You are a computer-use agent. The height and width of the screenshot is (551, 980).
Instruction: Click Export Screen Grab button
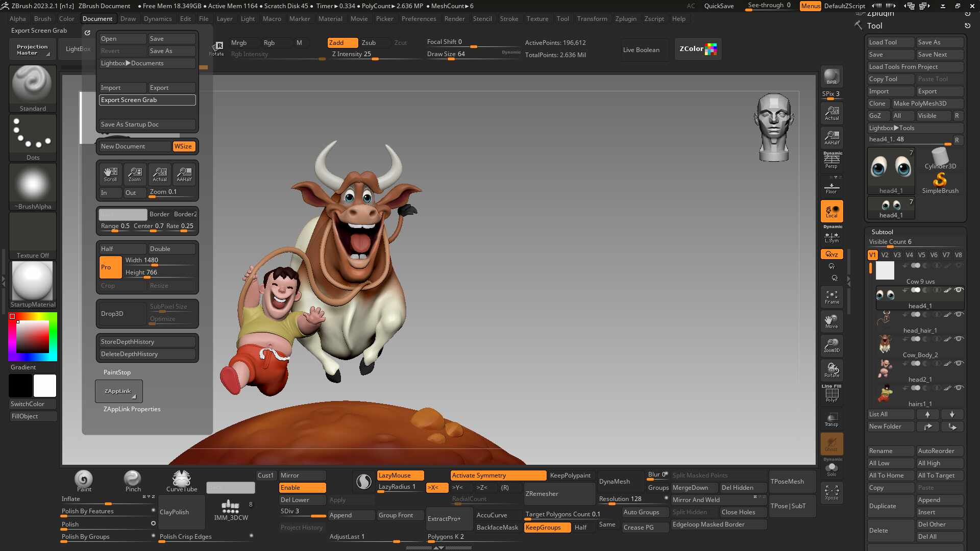(147, 100)
